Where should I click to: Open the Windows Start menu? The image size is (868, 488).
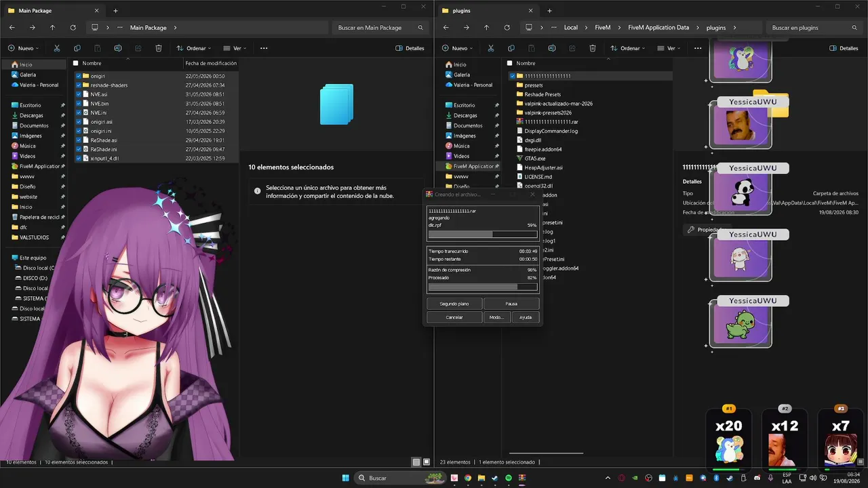click(x=346, y=478)
